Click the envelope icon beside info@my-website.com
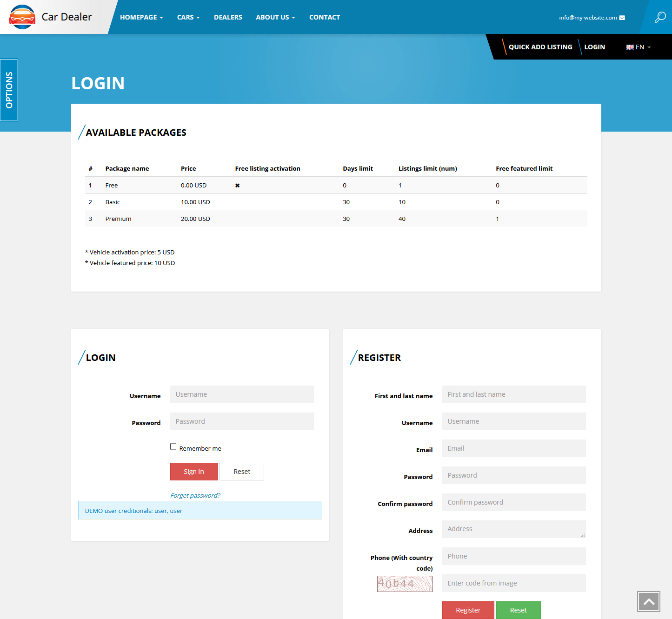672x619 pixels. pos(622,17)
